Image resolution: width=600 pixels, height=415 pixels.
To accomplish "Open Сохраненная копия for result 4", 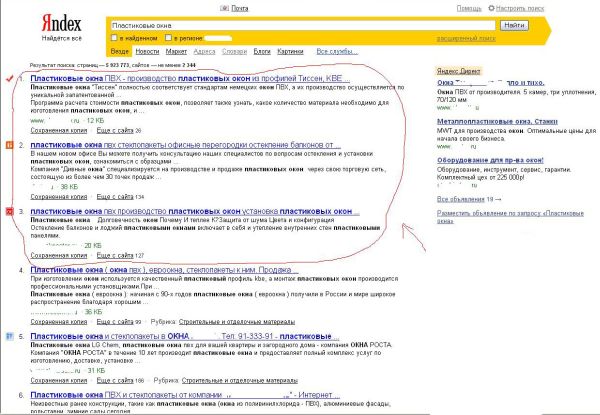I will click(x=59, y=322).
